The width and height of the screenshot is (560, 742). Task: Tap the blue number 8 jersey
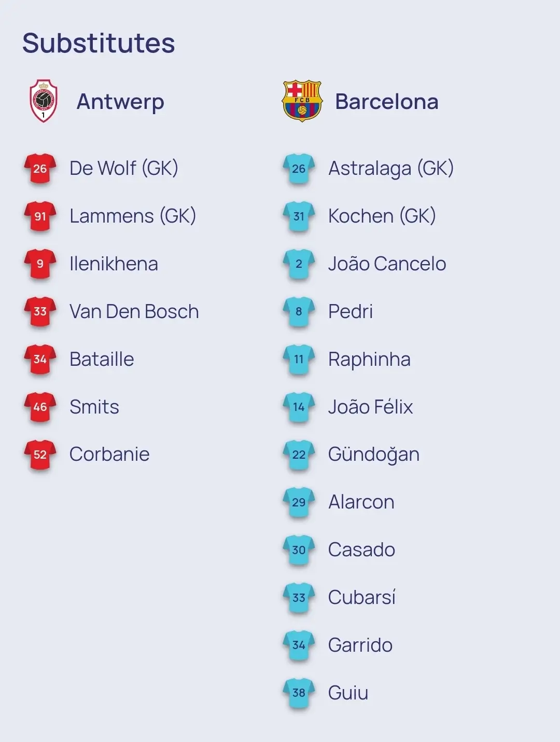pos(299,311)
